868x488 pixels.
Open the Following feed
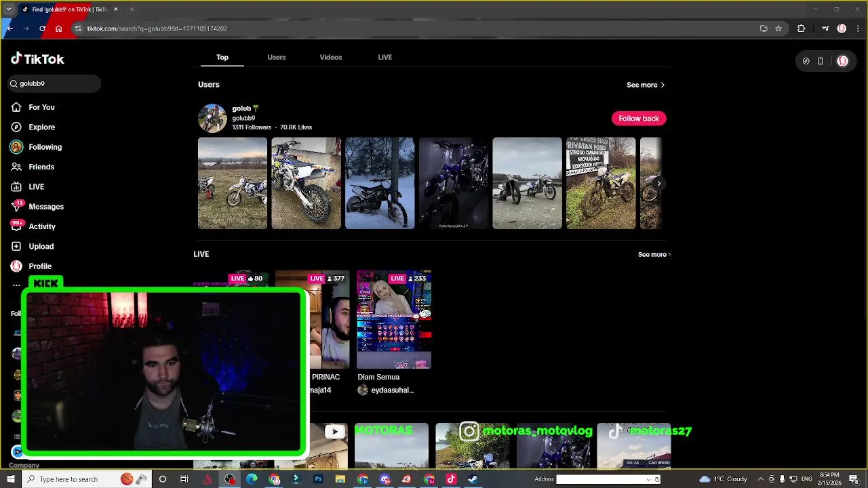(36, 147)
